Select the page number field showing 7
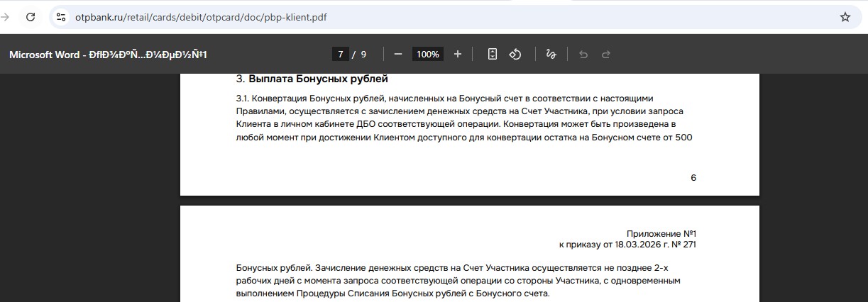This screenshot has width=868, height=302. pyautogui.click(x=341, y=55)
